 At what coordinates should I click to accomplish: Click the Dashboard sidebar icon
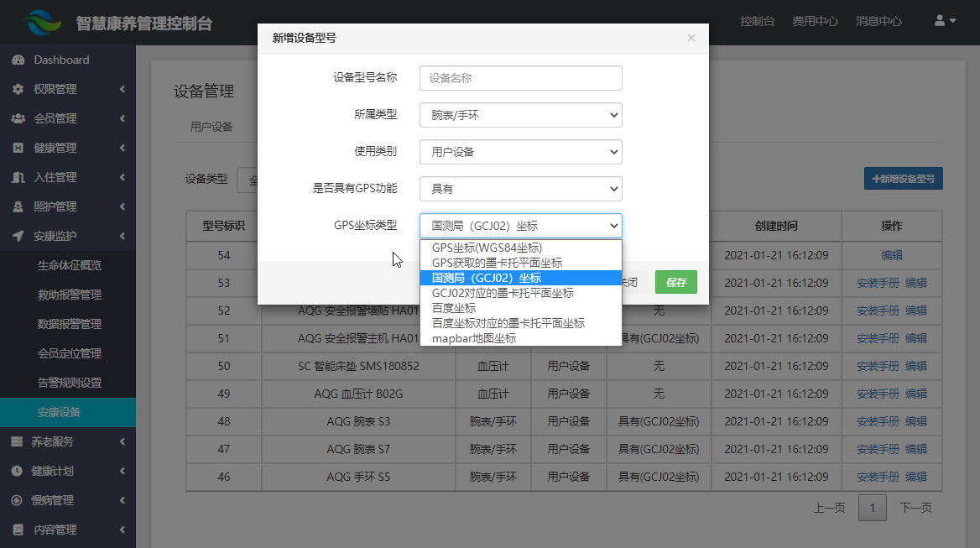tap(18, 60)
